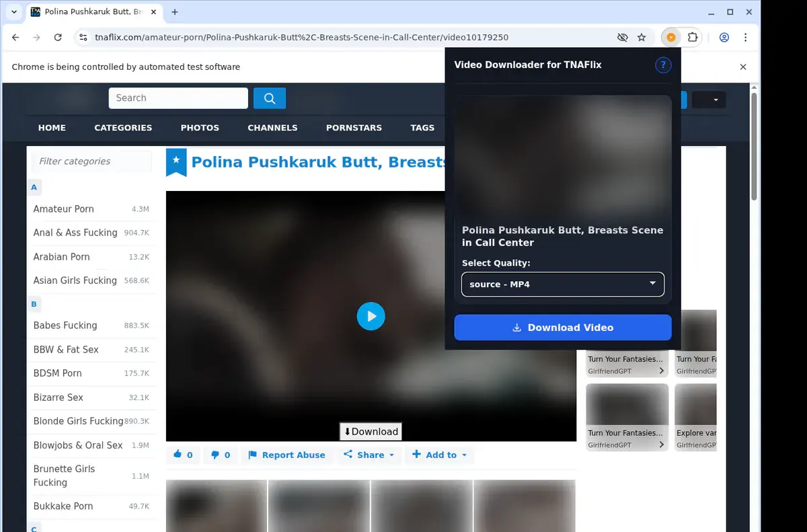Open the Explore ad card by GirlfriendGPT
807x532 pixels.
[x=695, y=417]
